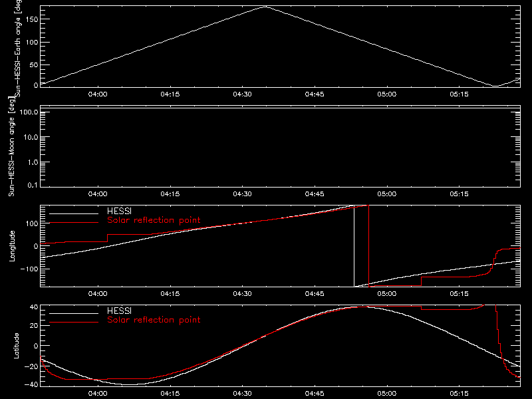Click the 04:30 tick label under Earth angle plot
Image resolution: width=532 pixels, height=399 pixels.
(x=242, y=94)
